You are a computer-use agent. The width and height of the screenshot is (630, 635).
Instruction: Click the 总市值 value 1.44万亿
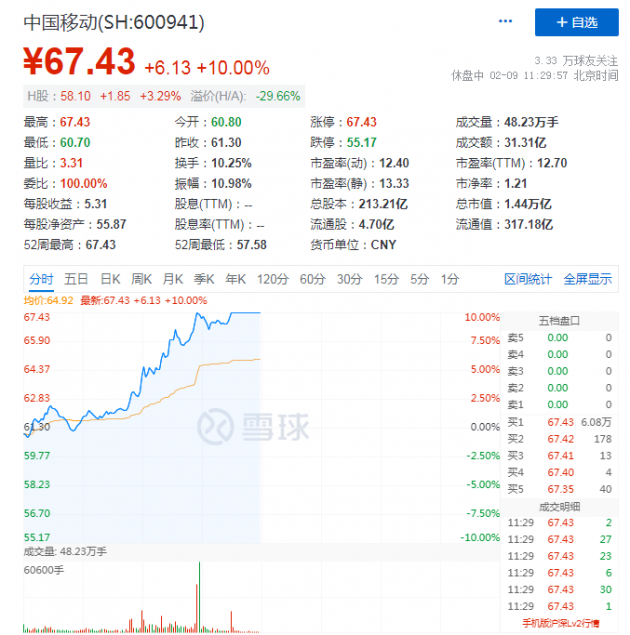tap(528, 204)
